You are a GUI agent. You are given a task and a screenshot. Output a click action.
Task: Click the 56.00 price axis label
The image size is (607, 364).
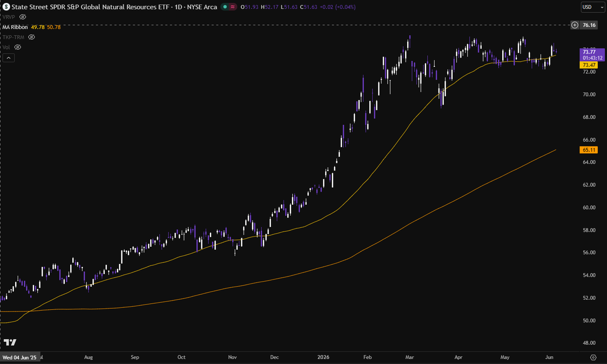click(589, 253)
